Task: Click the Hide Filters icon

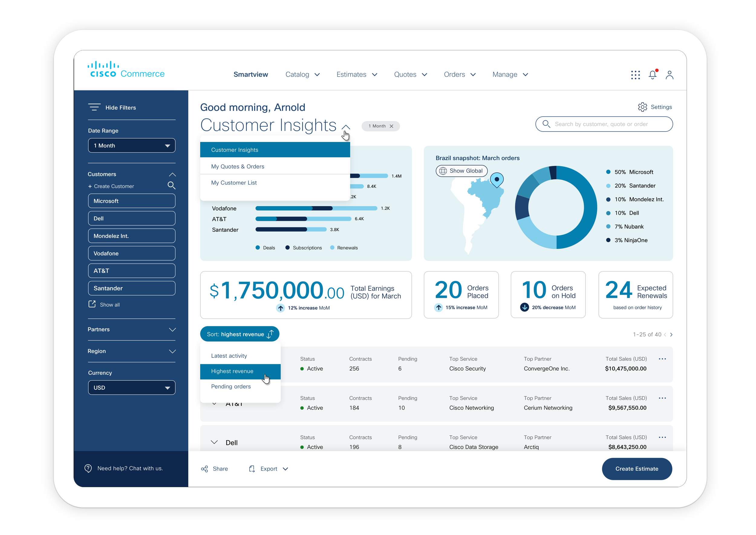Action: click(x=94, y=107)
